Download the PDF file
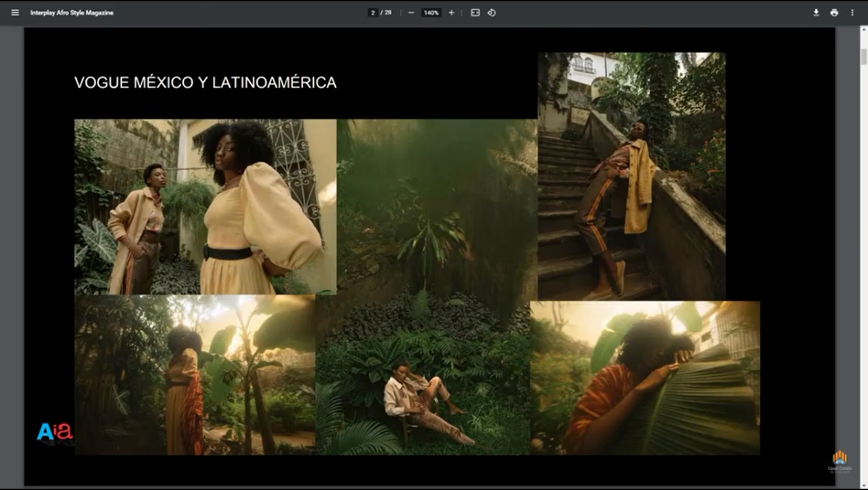Image resolution: width=868 pixels, height=490 pixels. click(x=816, y=12)
